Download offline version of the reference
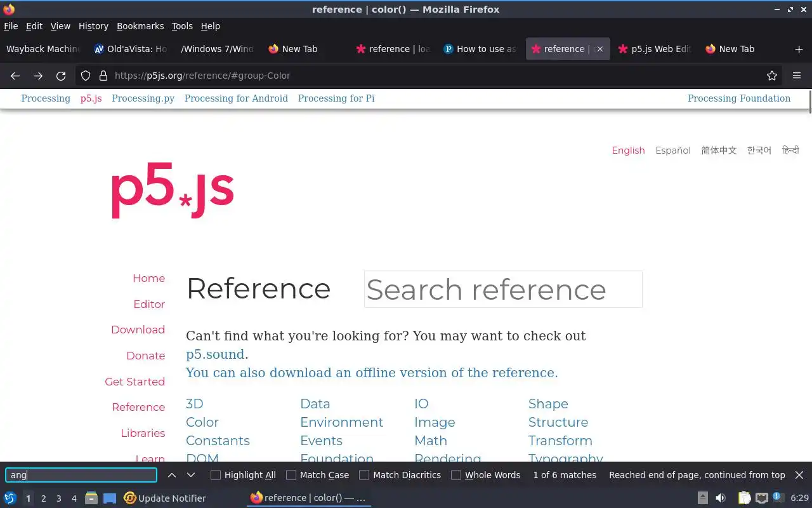Image resolution: width=812 pixels, height=508 pixels. pyautogui.click(x=372, y=373)
